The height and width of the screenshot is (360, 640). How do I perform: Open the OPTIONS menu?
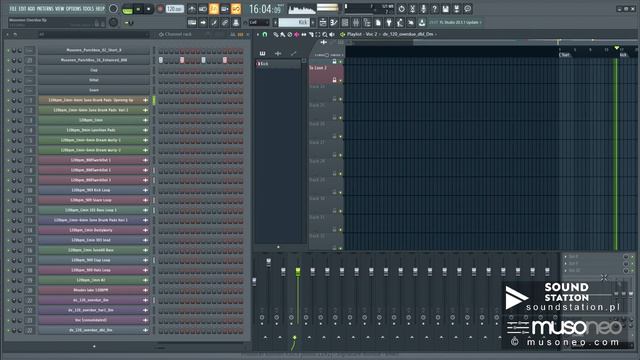(73, 9)
